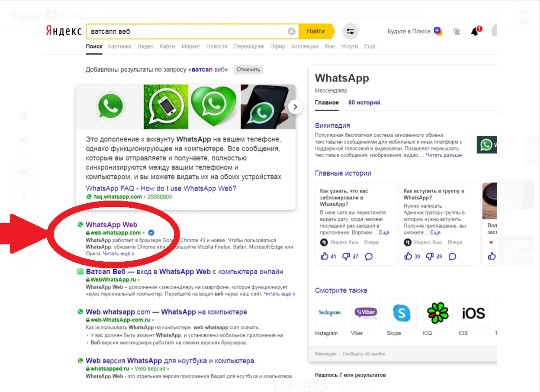Expand dropdown arrow next to web-WhatsApp-com.ru
Screen dimensions: 540x392
tap(153, 321)
